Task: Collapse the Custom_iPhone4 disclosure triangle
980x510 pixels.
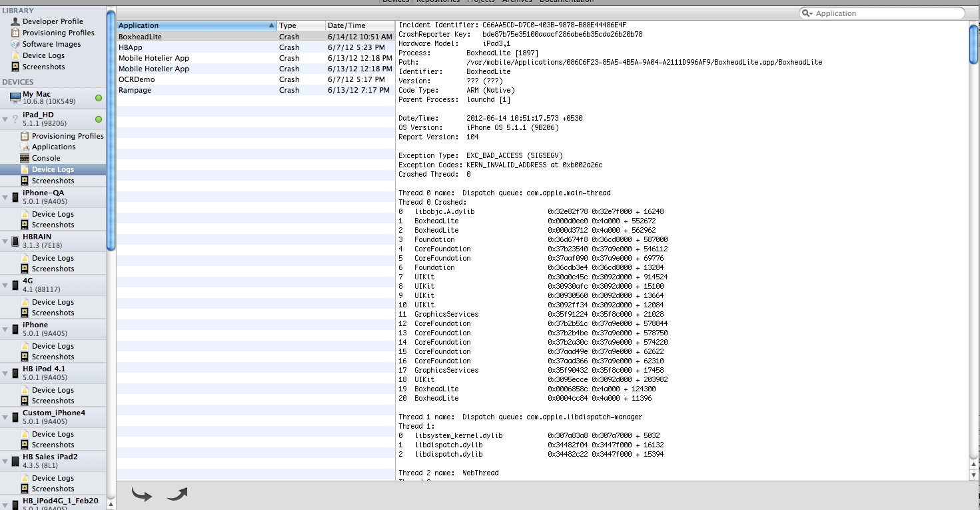Action: pyautogui.click(x=5, y=417)
